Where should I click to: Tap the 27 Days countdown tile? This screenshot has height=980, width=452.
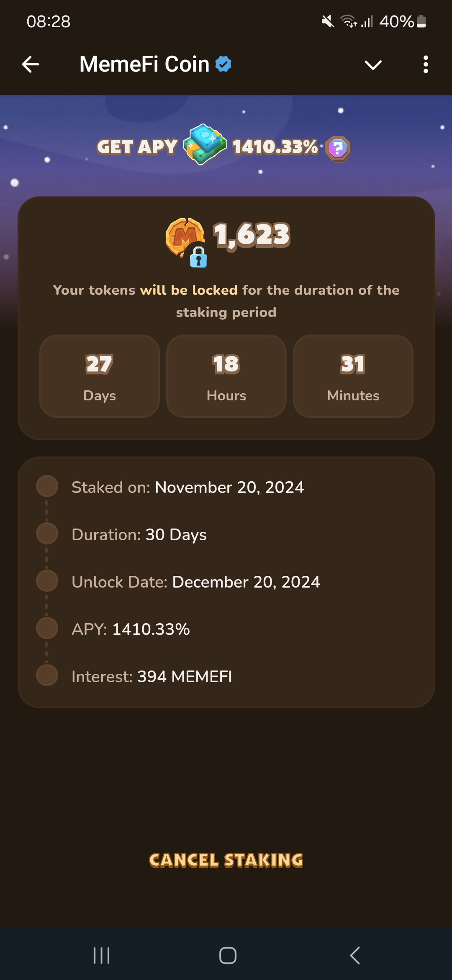tap(100, 376)
